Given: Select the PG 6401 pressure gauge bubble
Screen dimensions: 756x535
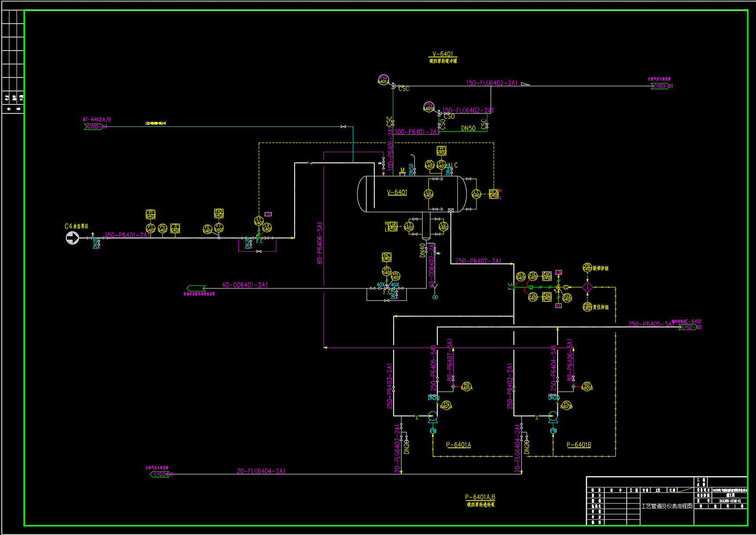Looking at the screenshot, I should pyautogui.click(x=163, y=228).
